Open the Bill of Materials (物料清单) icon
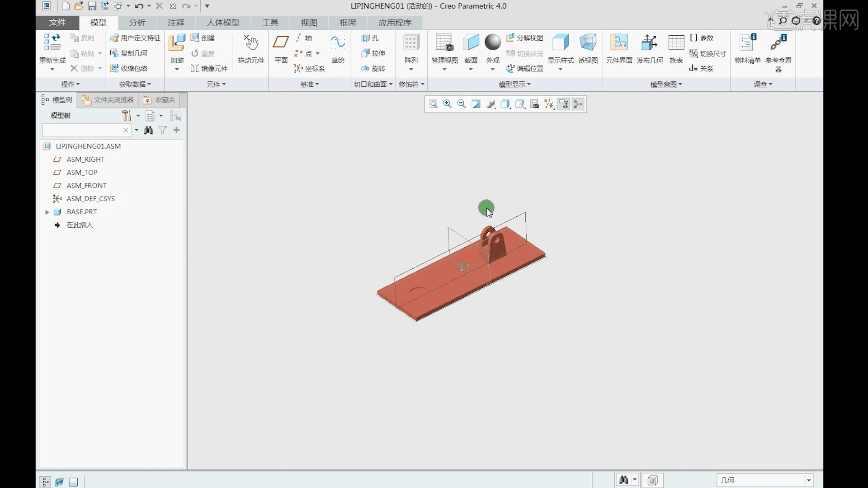 (x=747, y=43)
